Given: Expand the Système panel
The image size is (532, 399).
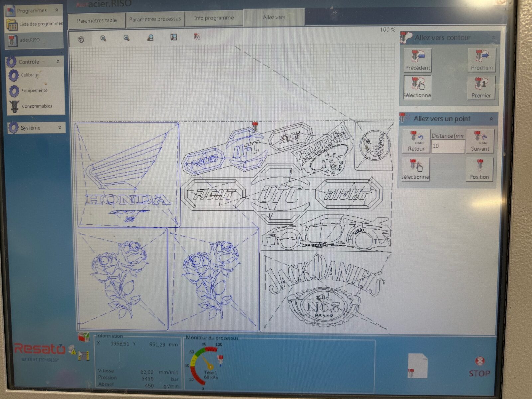Looking at the screenshot, I should [x=60, y=128].
